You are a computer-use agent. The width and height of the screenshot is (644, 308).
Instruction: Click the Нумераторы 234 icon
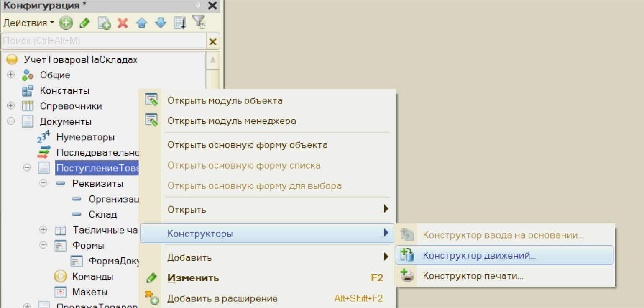point(43,137)
